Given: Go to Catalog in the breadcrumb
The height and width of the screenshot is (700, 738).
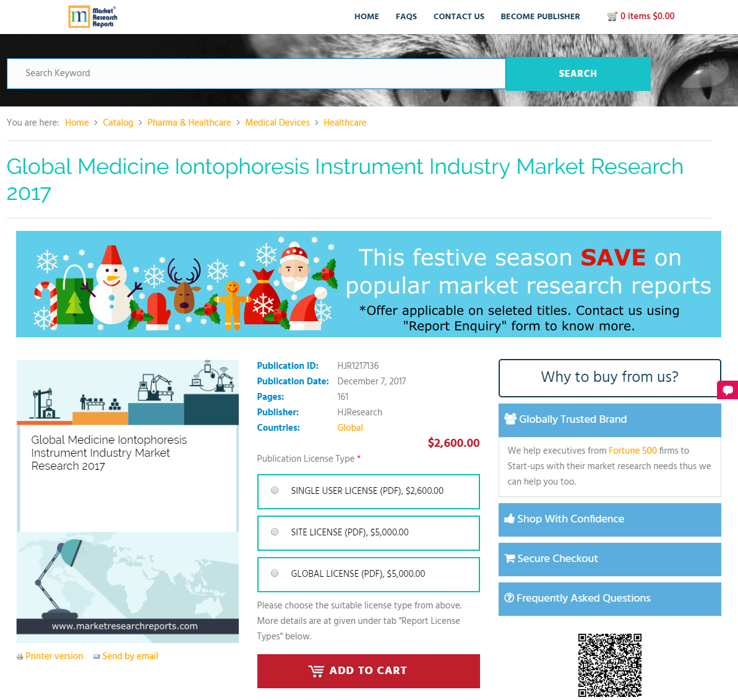Looking at the screenshot, I should (x=118, y=123).
